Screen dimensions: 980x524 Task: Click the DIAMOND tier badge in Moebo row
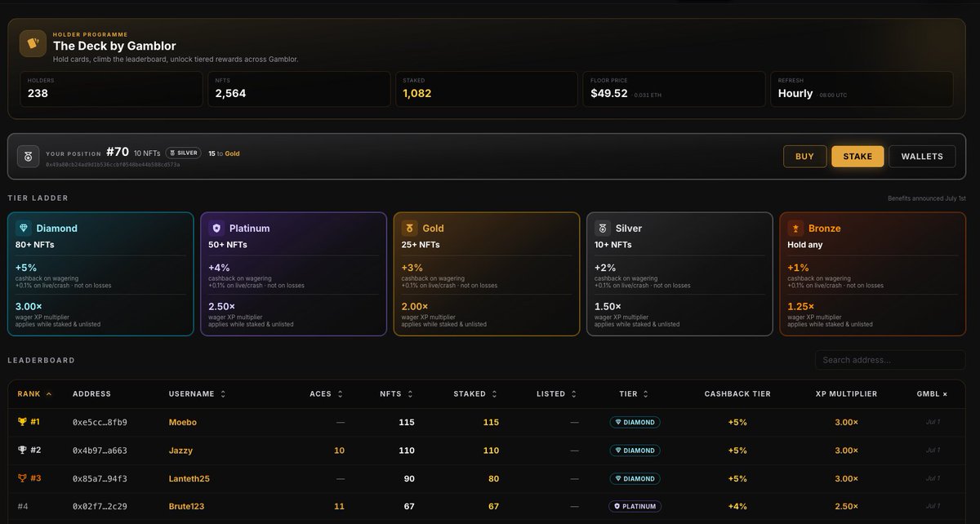click(x=635, y=422)
